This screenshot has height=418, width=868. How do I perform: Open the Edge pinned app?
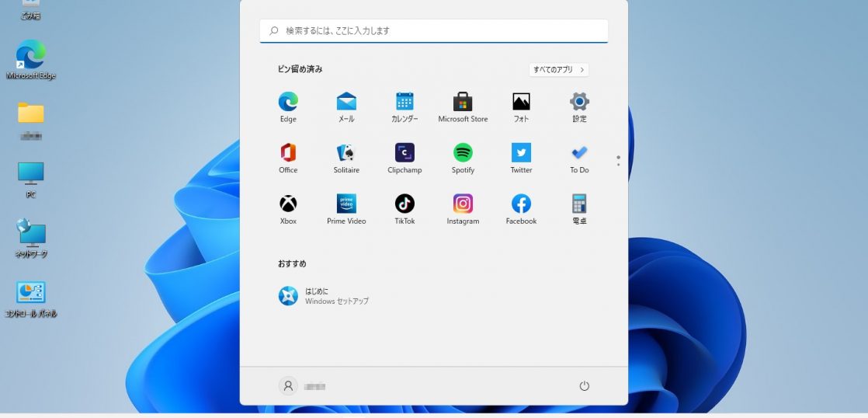click(288, 107)
